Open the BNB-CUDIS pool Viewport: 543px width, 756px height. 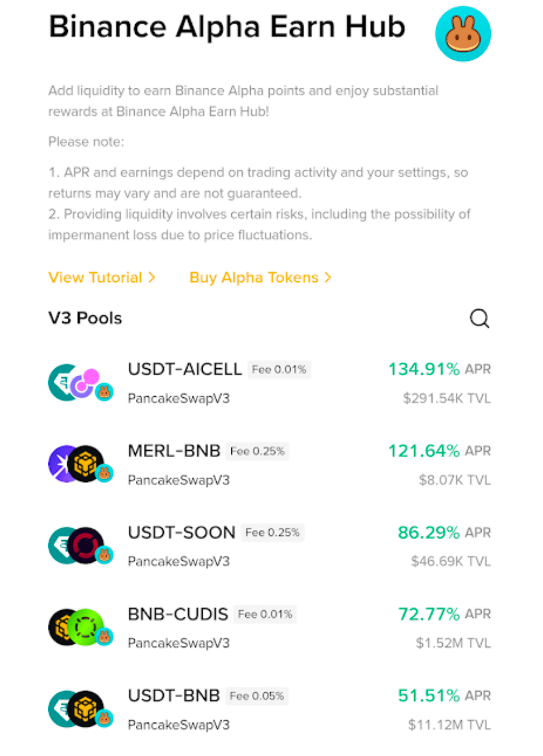coord(178,614)
